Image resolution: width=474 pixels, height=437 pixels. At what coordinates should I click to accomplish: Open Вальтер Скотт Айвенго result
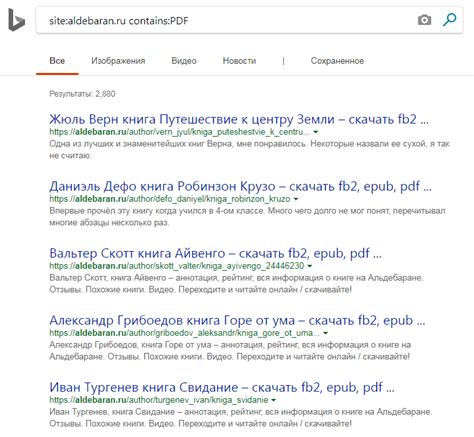click(x=215, y=253)
